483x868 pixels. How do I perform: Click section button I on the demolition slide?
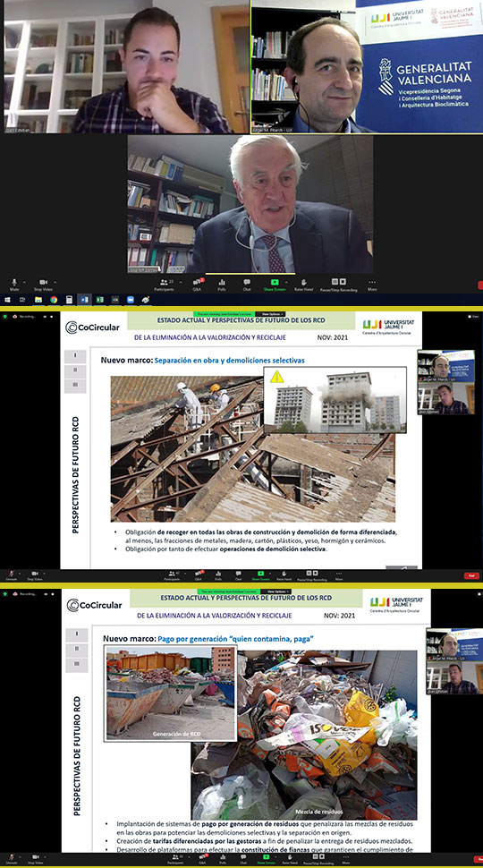point(75,356)
